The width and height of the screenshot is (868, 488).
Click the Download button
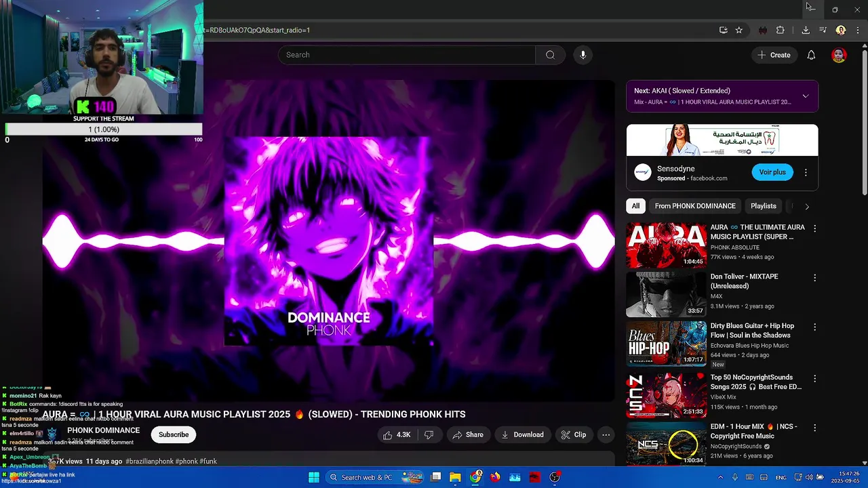[522, 434]
